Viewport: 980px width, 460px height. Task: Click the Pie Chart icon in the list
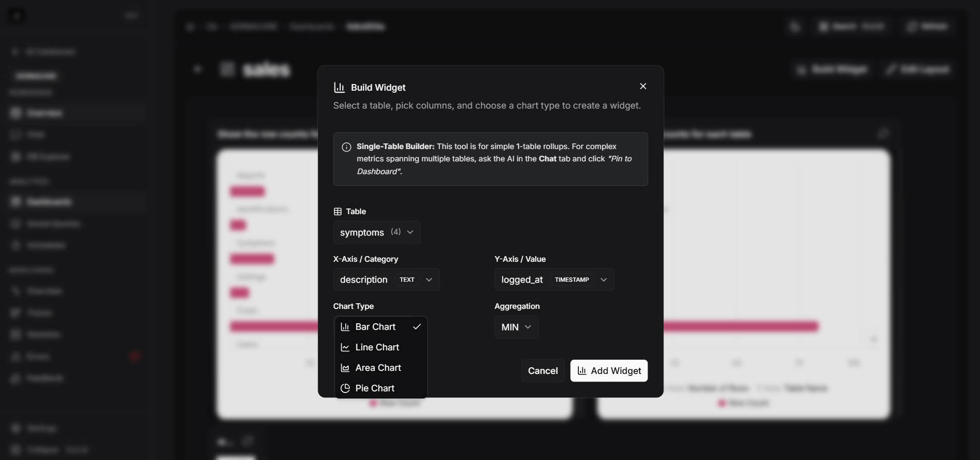(x=345, y=388)
